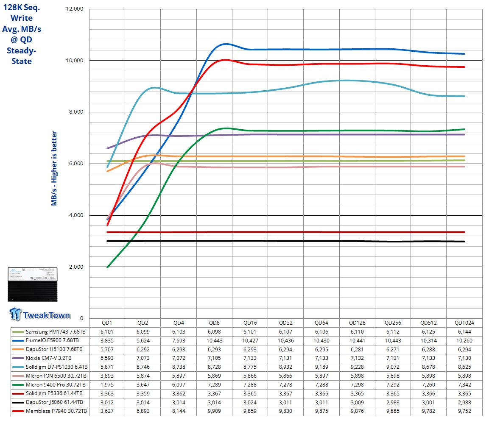Click the Micron 9400 Pro QD1024 value 7,342
This screenshot has height=448, width=489.
[464, 385]
